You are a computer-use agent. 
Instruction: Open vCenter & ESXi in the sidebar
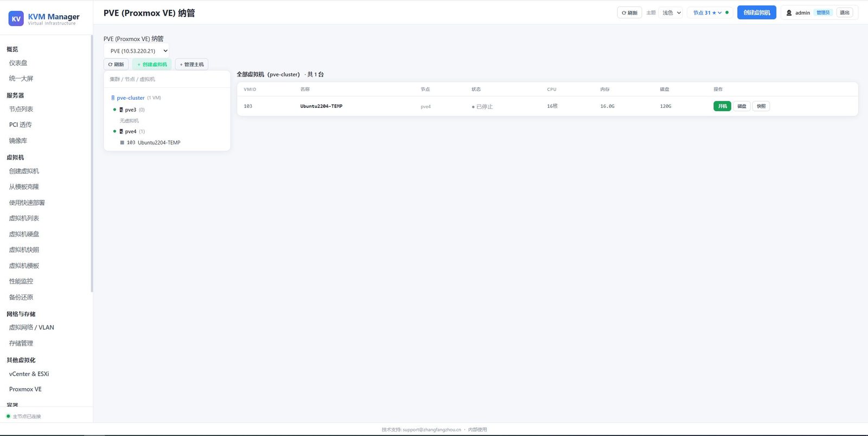pos(29,374)
